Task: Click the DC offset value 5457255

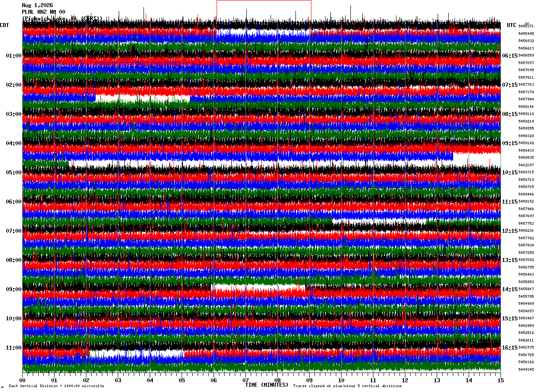Action: coord(526,253)
